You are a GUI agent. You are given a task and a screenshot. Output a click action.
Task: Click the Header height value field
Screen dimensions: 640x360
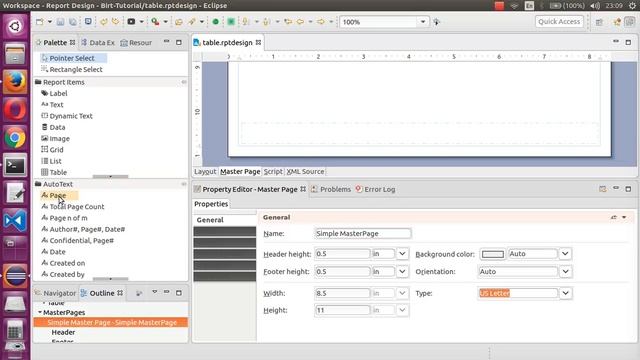pyautogui.click(x=342, y=254)
